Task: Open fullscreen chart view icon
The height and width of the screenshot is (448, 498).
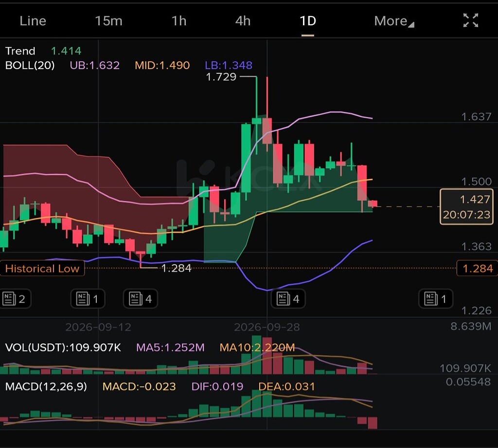Action: pyautogui.click(x=470, y=20)
